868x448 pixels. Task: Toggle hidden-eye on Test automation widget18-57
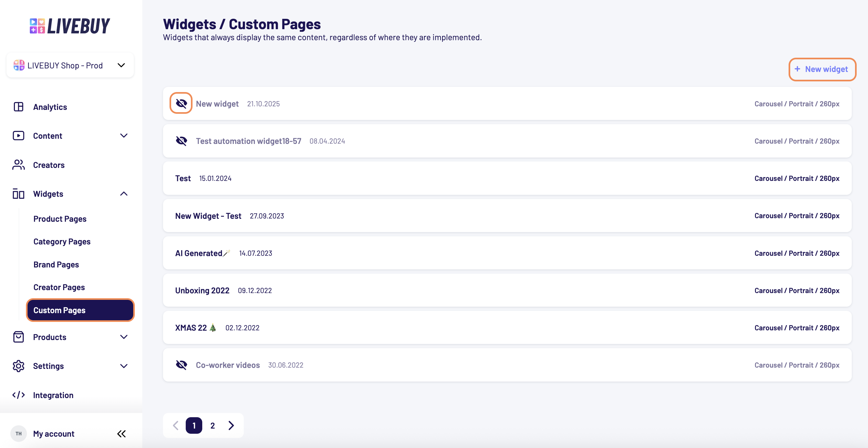(181, 141)
